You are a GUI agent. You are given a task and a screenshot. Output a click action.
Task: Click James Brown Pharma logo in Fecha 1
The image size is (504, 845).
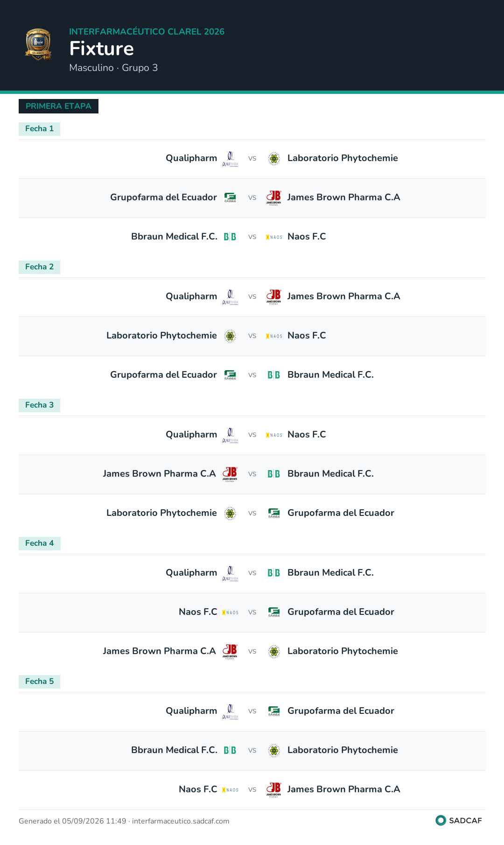tap(274, 198)
